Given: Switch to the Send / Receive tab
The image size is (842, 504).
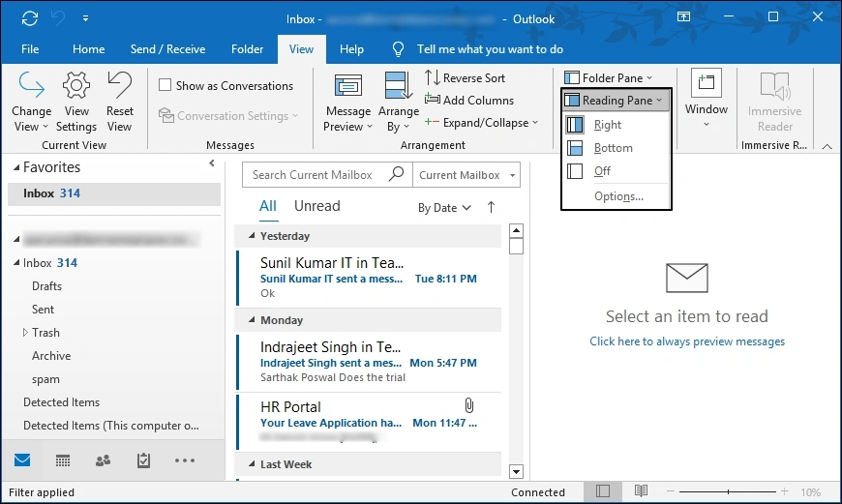Looking at the screenshot, I should pos(167,48).
